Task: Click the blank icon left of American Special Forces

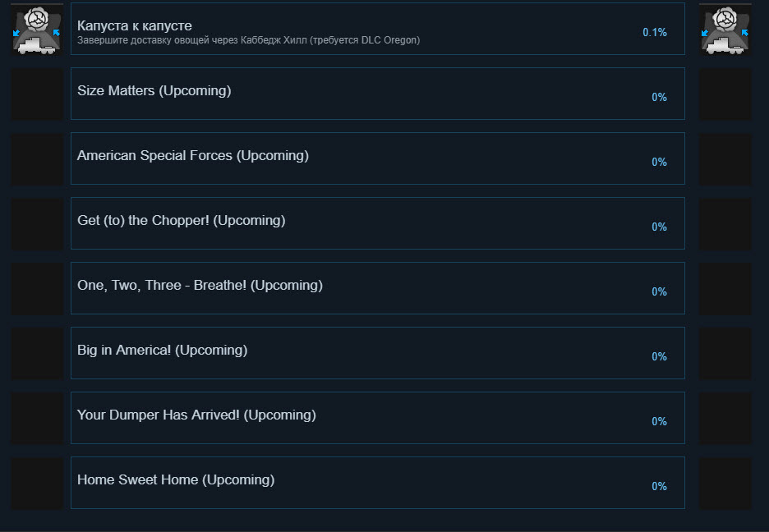Action: tap(37, 158)
